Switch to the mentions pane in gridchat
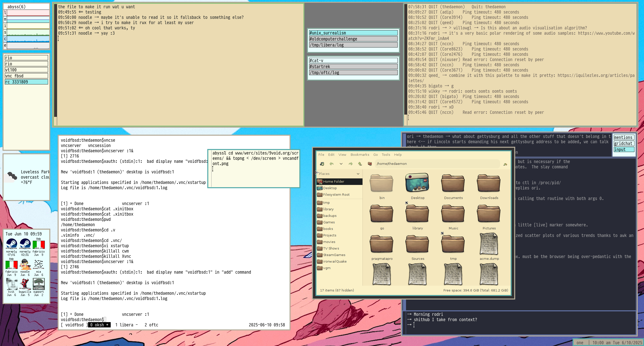Image resolution: width=644 pixels, height=346 pixels. pos(624,137)
